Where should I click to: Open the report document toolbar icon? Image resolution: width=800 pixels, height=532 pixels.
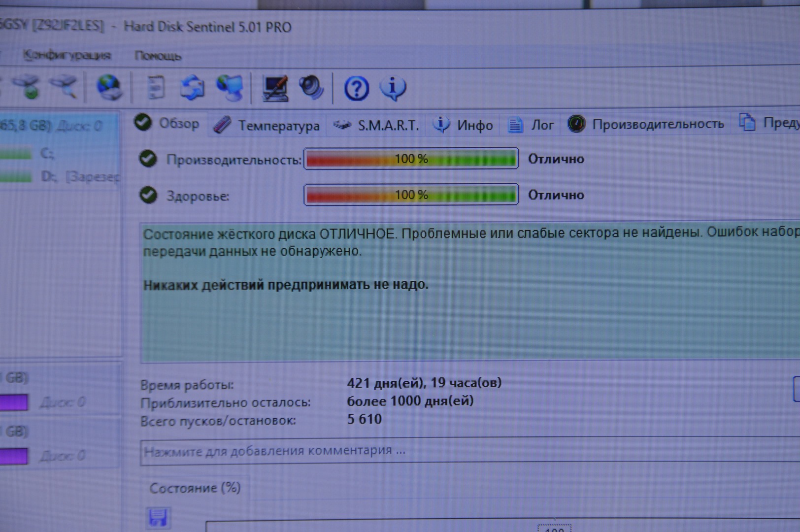click(156, 88)
